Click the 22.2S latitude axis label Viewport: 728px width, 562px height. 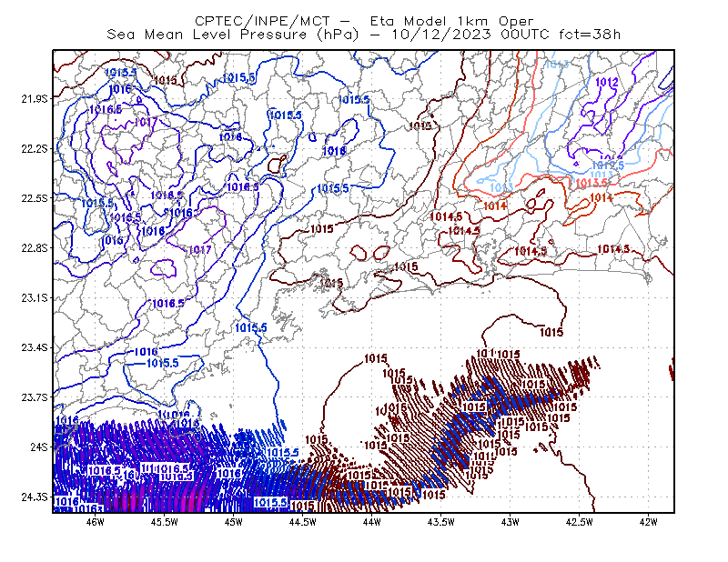pyautogui.click(x=35, y=148)
